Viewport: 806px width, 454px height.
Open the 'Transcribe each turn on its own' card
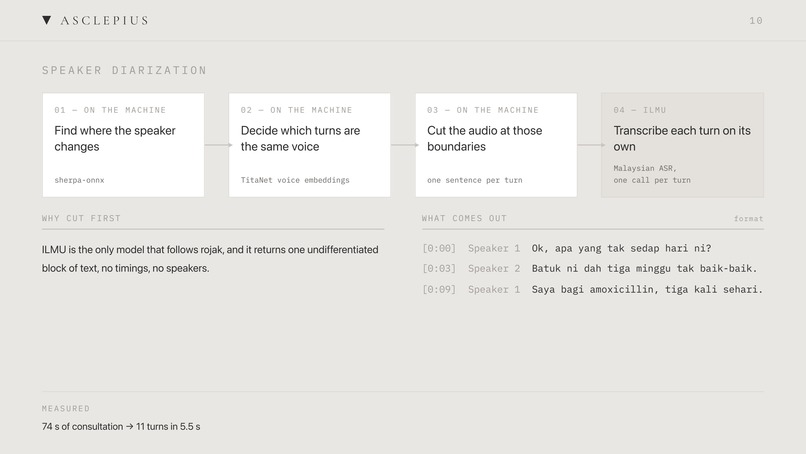click(x=683, y=145)
